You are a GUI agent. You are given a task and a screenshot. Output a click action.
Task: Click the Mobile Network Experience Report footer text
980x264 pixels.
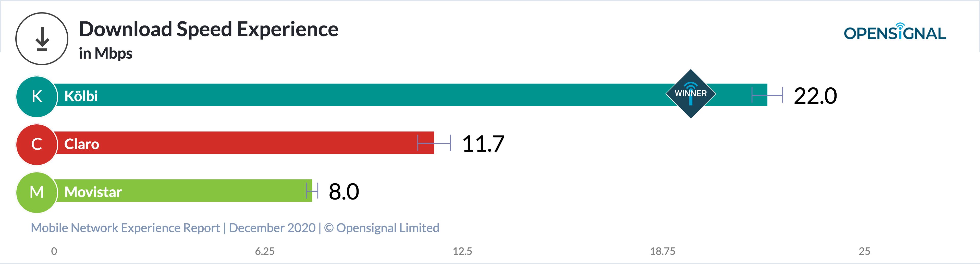pos(235,228)
